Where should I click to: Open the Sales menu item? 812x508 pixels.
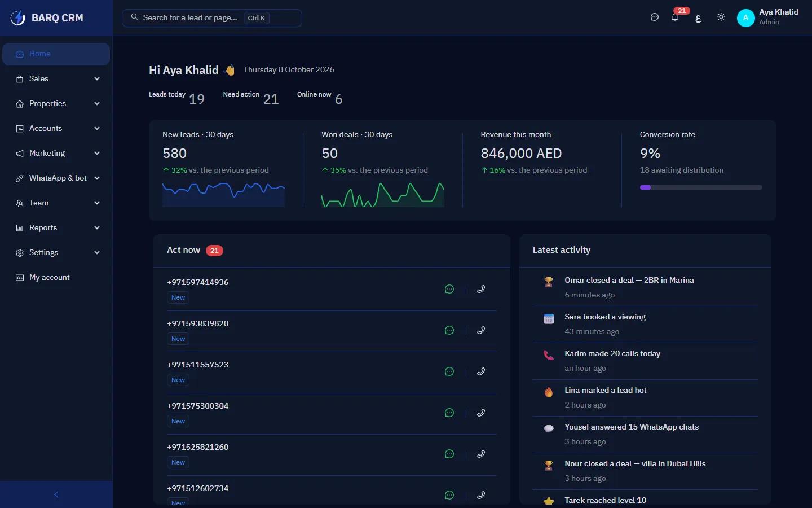(x=56, y=79)
